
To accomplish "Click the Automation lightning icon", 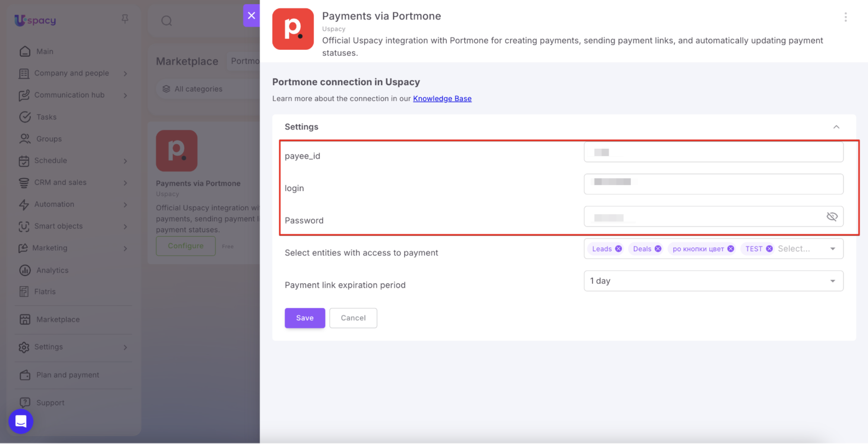I will pyautogui.click(x=24, y=205).
